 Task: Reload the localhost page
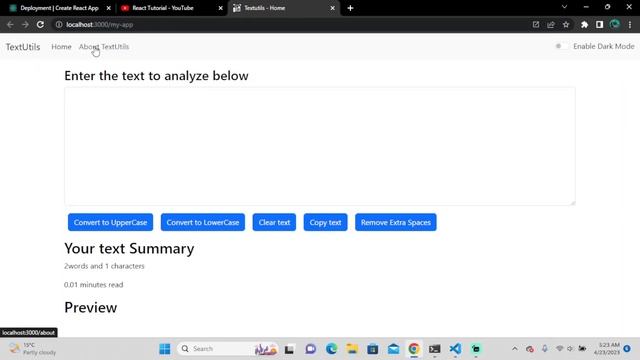pos(40,24)
